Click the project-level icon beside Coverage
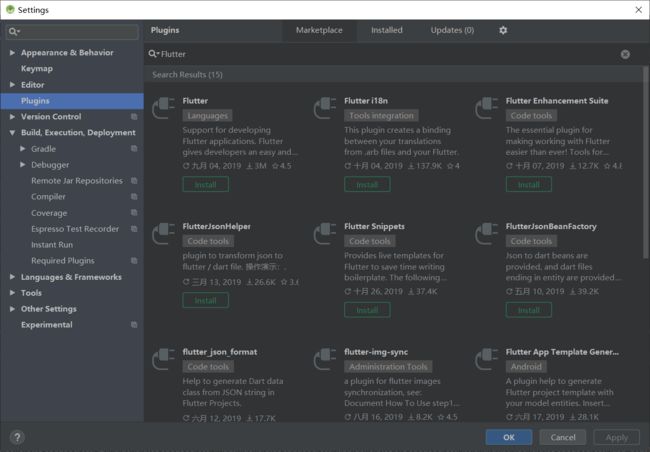This screenshot has width=650, height=452. pyautogui.click(x=134, y=213)
